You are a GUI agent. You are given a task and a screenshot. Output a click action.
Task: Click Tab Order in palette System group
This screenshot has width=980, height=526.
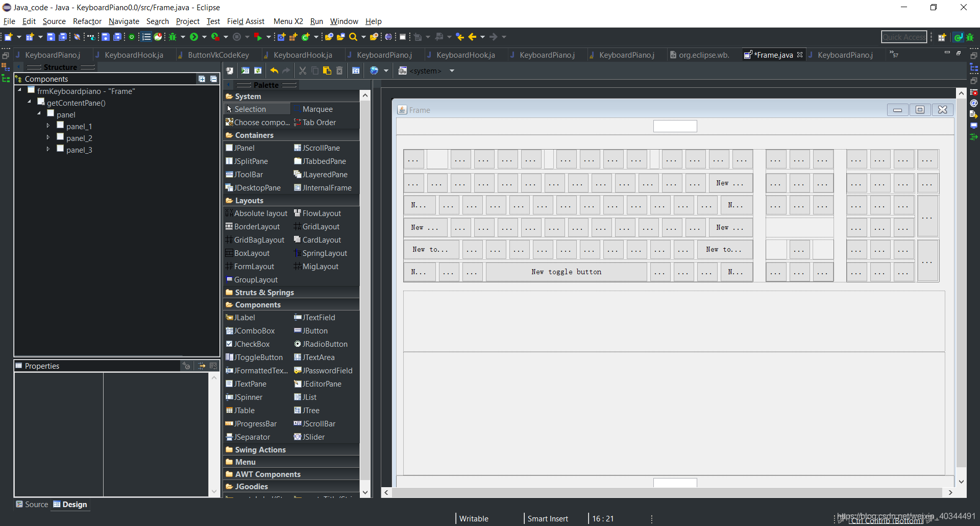(315, 123)
